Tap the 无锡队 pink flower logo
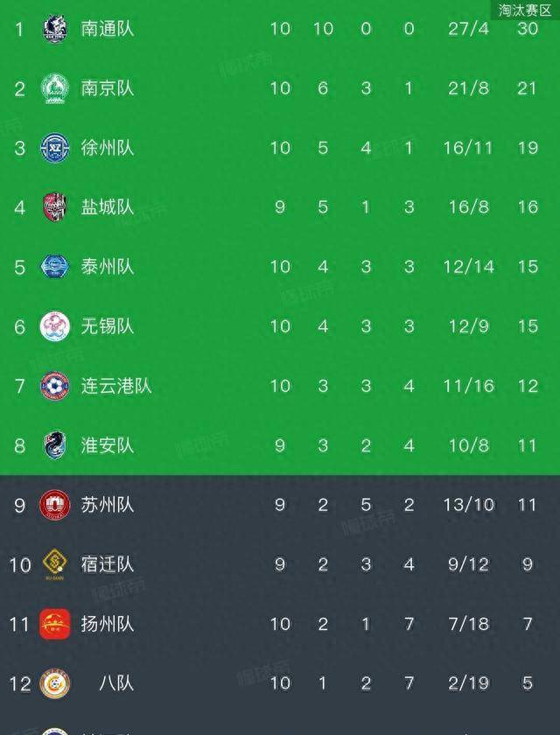Image resolution: width=560 pixels, height=735 pixels. 55,326
